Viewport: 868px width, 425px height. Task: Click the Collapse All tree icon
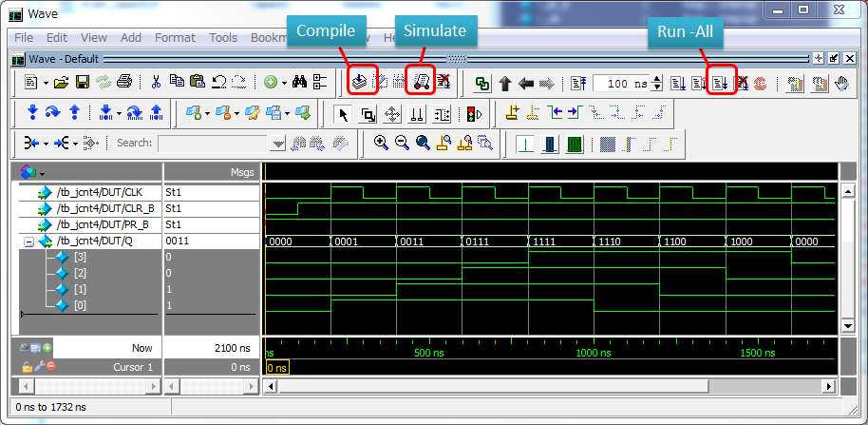pos(321,82)
